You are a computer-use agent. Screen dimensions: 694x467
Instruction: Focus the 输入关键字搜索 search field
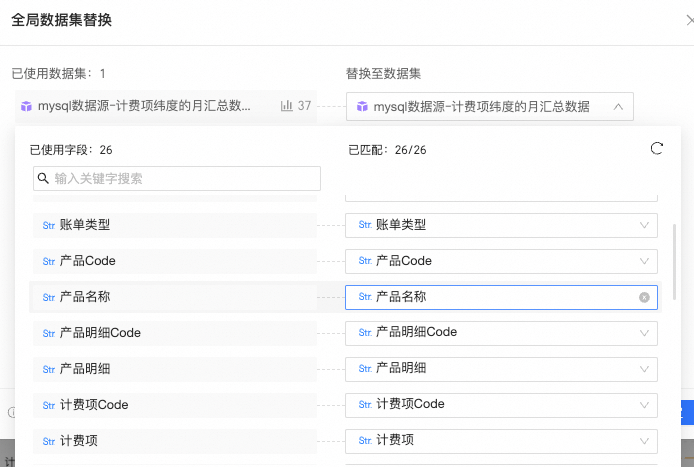(177, 178)
